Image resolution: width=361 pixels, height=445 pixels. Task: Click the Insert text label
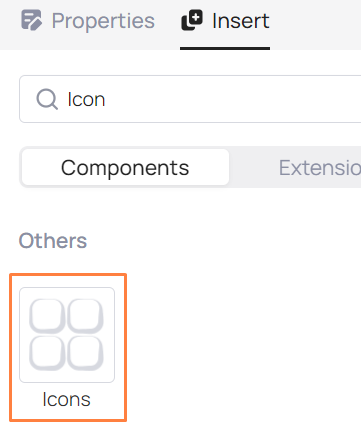pyautogui.click(x=241, y=21)
